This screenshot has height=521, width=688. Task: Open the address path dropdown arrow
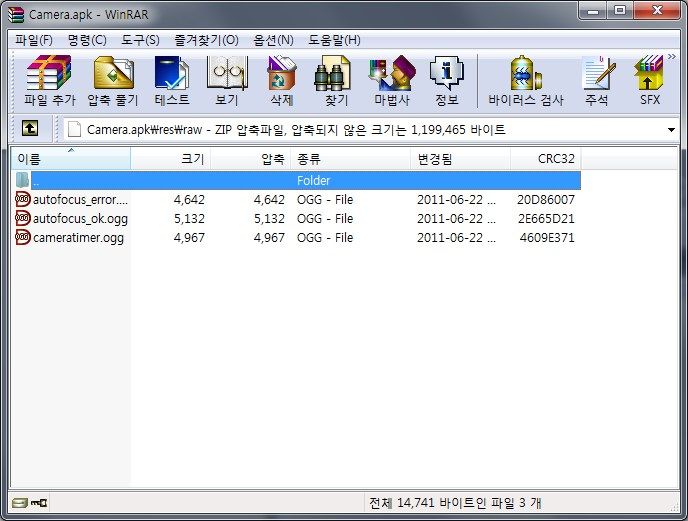click(x=671, y=130)
